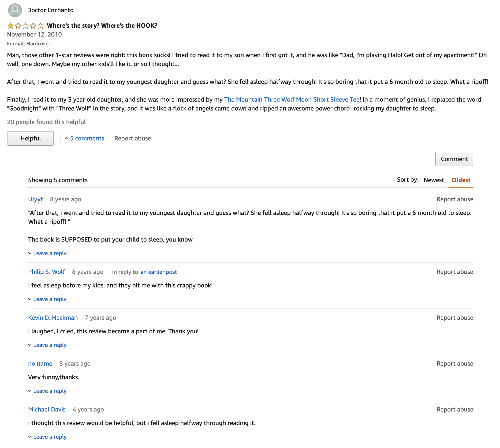Image resolution: width=500 pixels, height=448 pixels.
Task: Expand Leave a reply under Philip S. Wolf
Action: (47, 299)
